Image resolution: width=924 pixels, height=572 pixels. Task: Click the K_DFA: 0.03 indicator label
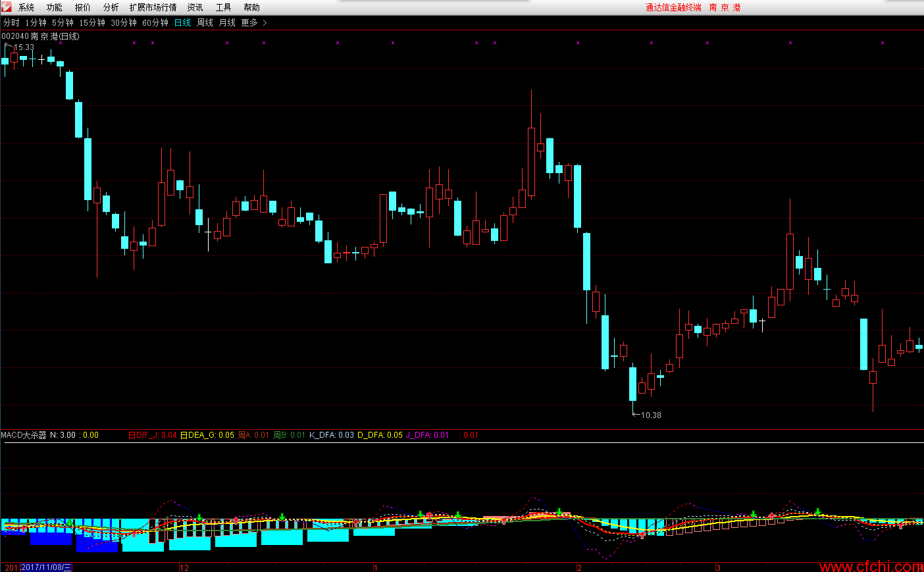click(332, 435)
